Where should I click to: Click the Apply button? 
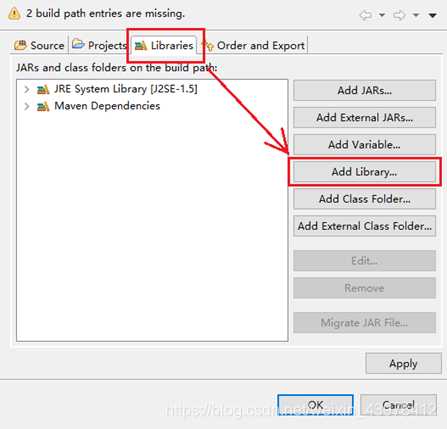click(403, 363)
